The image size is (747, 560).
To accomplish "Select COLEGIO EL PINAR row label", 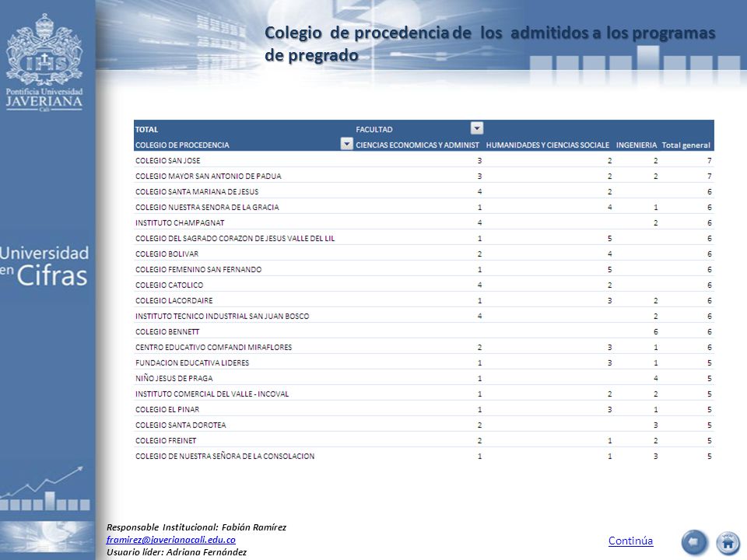I will click(x=167, y=410).
